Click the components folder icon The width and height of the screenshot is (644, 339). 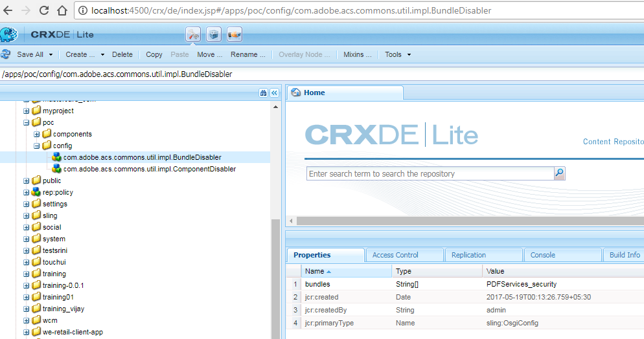point(47,134)
